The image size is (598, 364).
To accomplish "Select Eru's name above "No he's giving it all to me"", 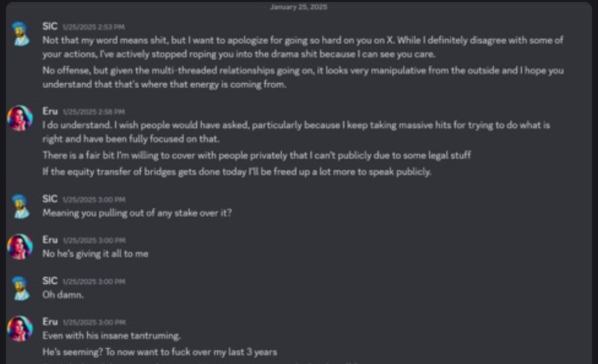I will (50, 240).
